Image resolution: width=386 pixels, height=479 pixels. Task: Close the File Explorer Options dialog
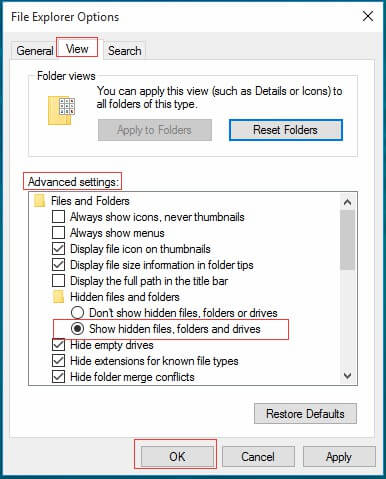pyautogui.click(x=368, y=16)
